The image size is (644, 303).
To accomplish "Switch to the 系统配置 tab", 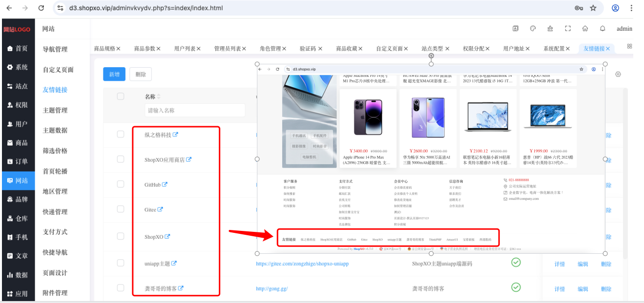I will [554, 49].
